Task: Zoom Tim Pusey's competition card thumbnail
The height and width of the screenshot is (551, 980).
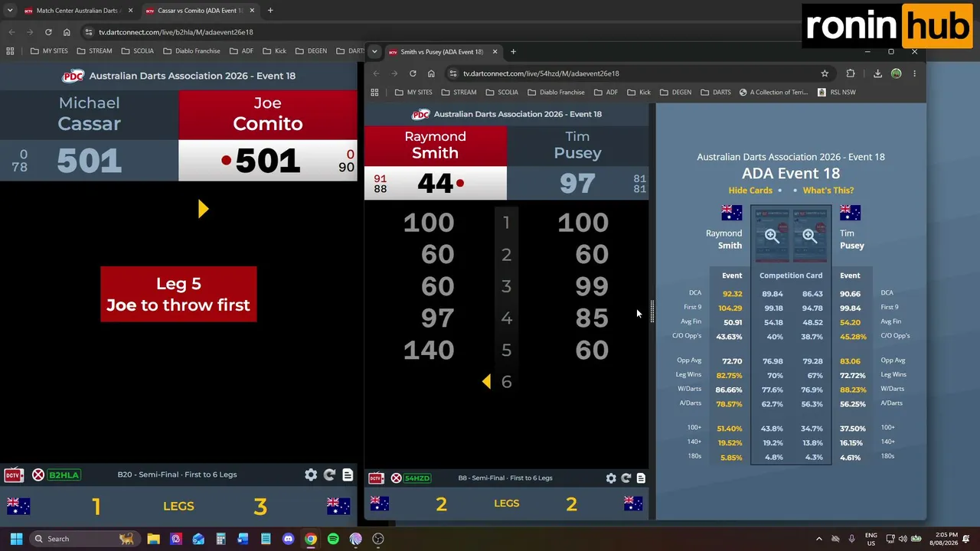Action: (810, 236)
